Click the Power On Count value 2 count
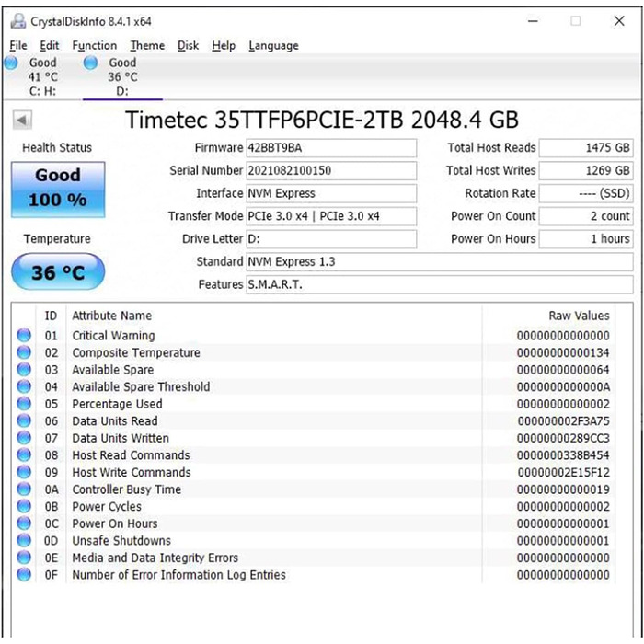Screen dimensions: 644x644 point(586,216)
